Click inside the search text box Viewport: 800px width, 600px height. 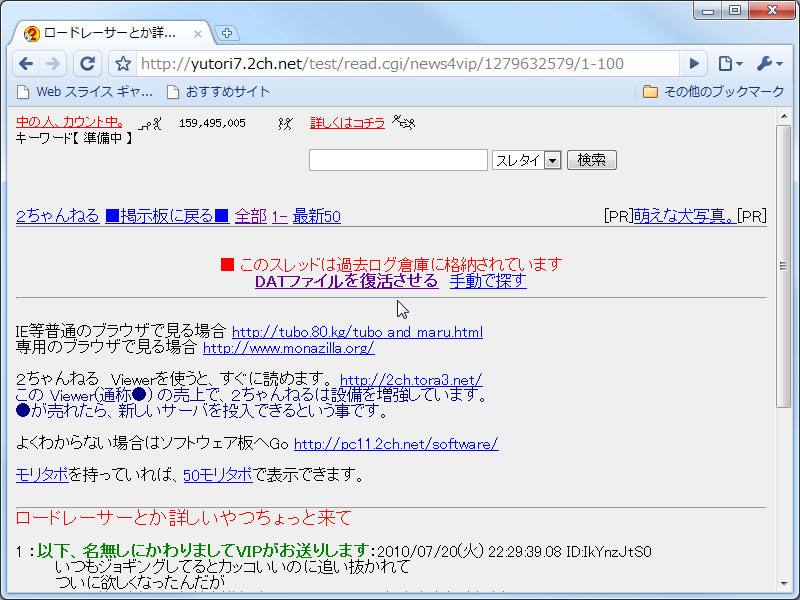pos(398,159)
